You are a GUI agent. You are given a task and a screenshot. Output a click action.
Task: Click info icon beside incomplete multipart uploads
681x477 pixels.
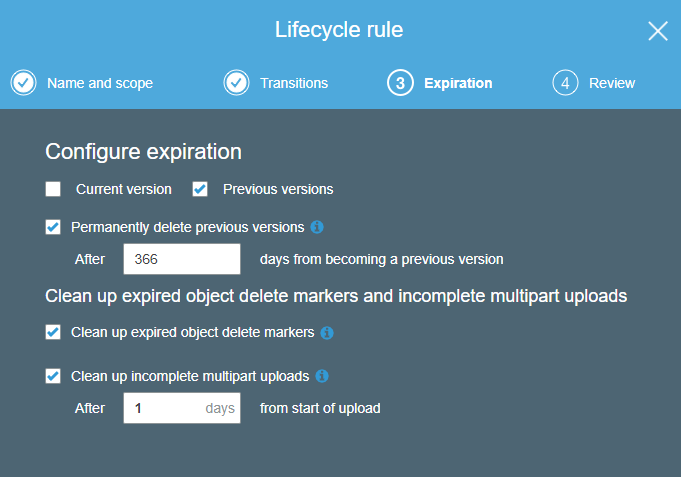tap(322, 377)
